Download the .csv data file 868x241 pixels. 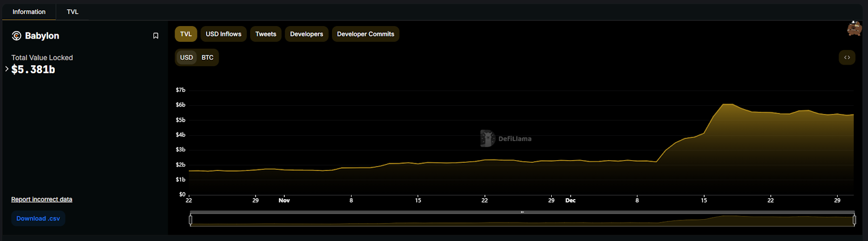click(38, 219)
